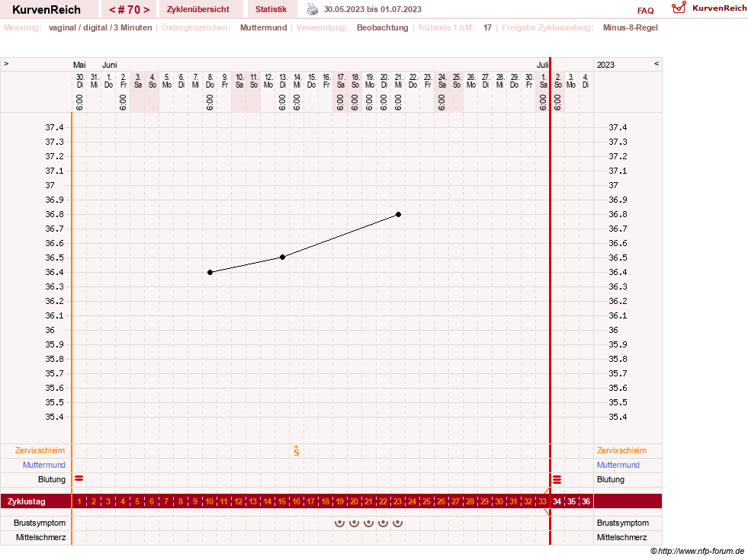Screen dimensions: 748x560
Task: Click the Zyklustag row header
Action: (26, 501)
